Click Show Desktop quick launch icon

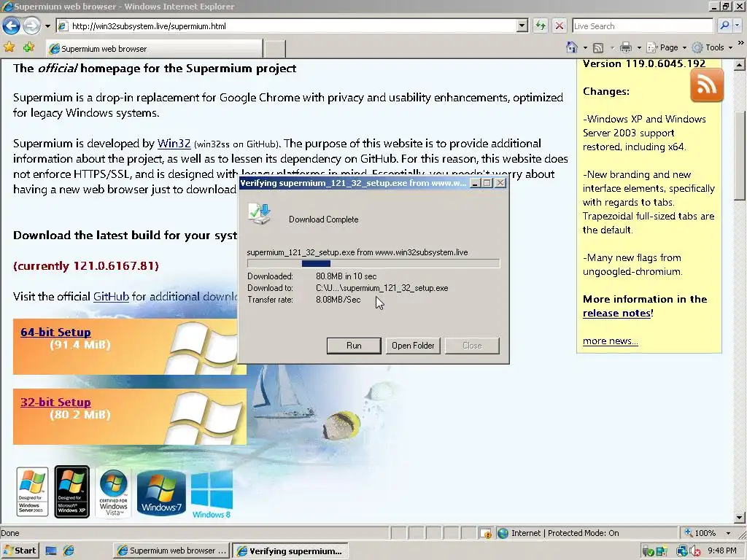click(x=51, y=551)
